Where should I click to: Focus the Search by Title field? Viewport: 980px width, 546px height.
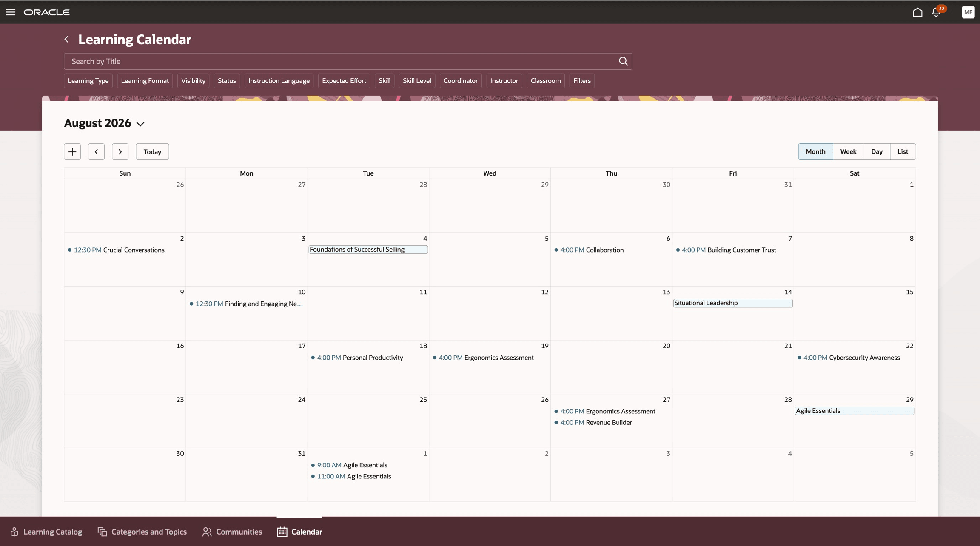pos(340,61)
